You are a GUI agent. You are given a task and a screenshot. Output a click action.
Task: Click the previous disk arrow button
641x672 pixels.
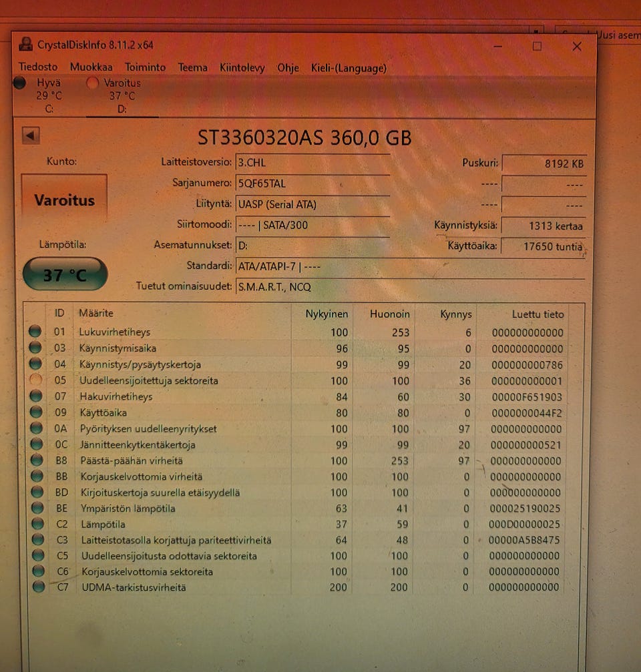(31, 135)
